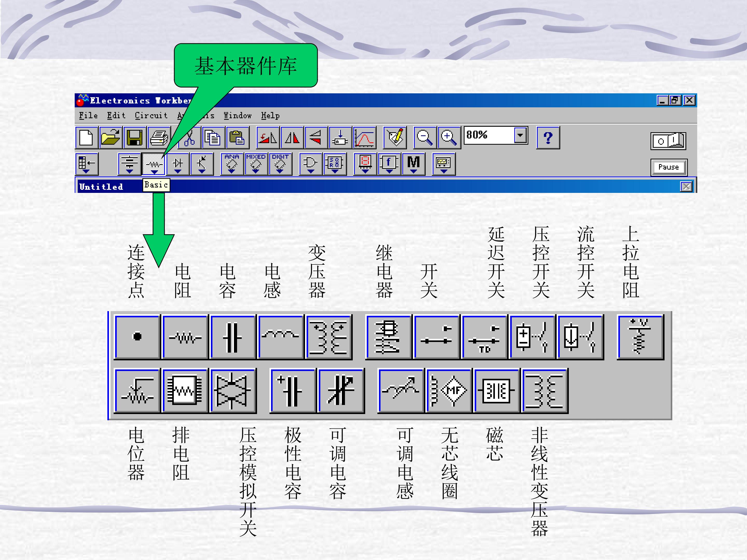Create subcircuit toolbar icon

340,138
